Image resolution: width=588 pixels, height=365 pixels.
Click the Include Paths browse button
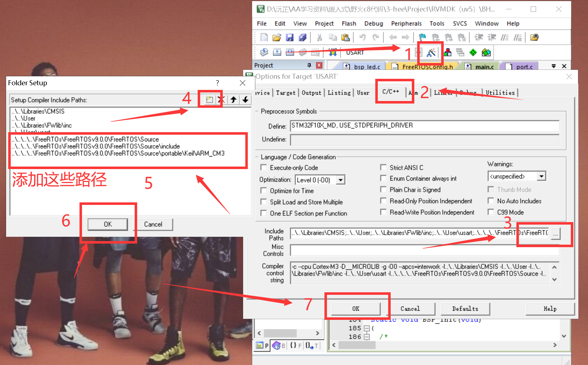tap(555, 234)
